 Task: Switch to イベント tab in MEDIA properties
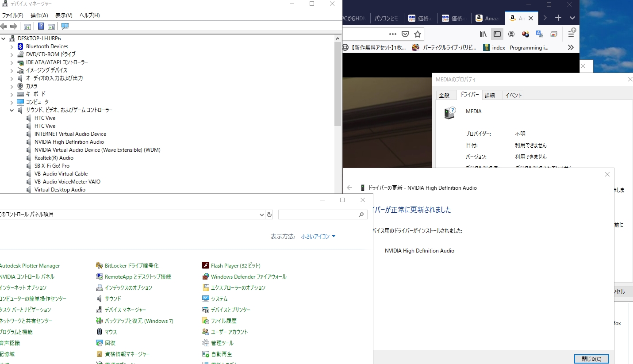click(x=514, y=95)
